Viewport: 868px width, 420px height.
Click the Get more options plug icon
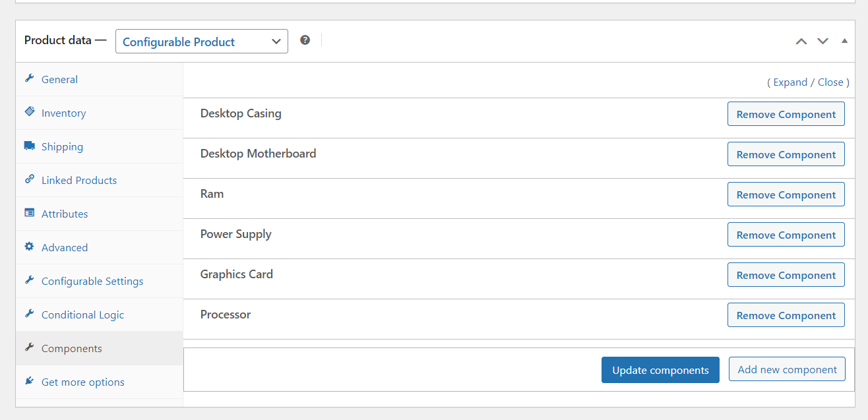(29, 381)
